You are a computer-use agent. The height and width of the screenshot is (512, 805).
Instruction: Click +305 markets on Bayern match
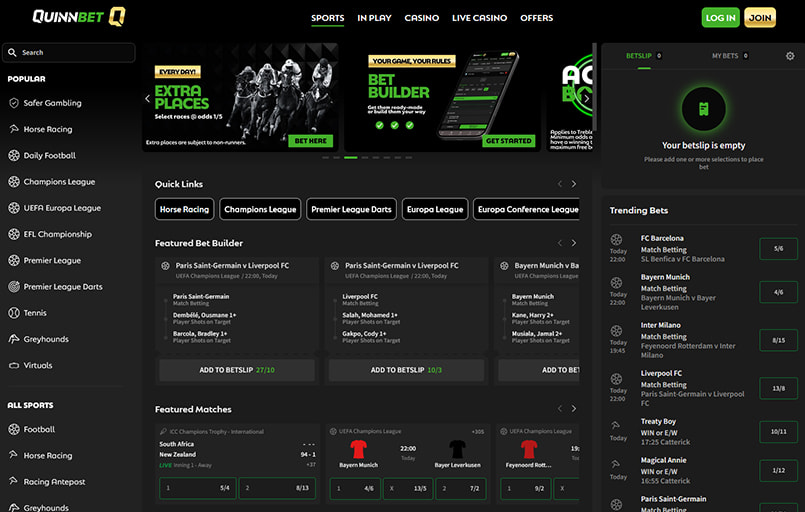pos(477,431)
